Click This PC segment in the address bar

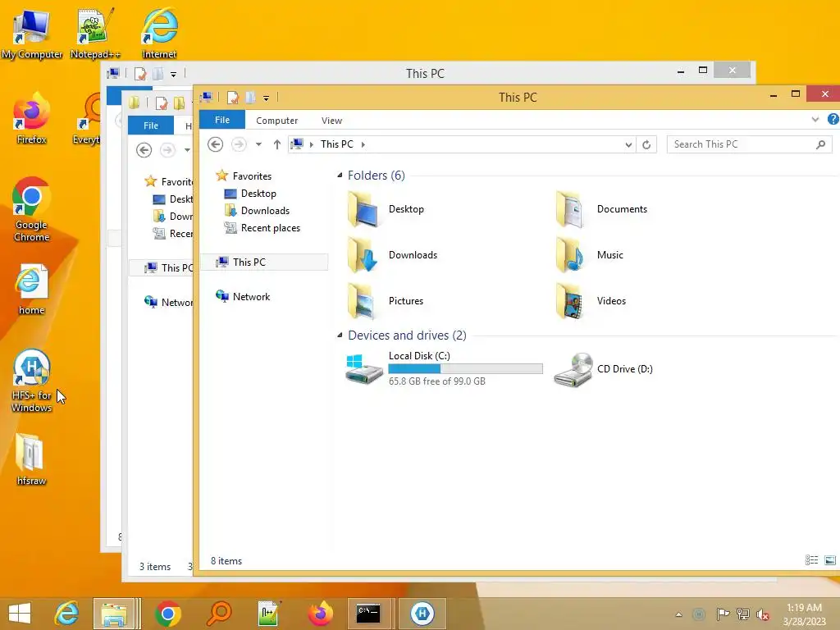coord(337,144)
